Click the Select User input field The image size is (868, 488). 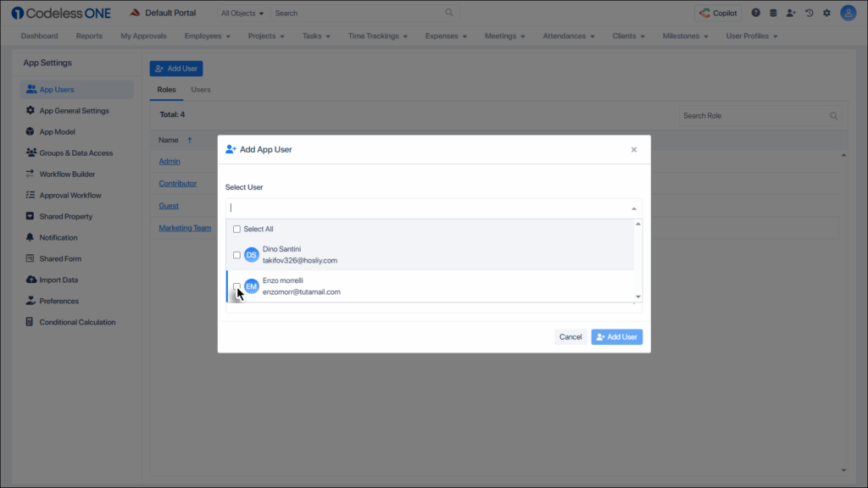tap(434, 208)
